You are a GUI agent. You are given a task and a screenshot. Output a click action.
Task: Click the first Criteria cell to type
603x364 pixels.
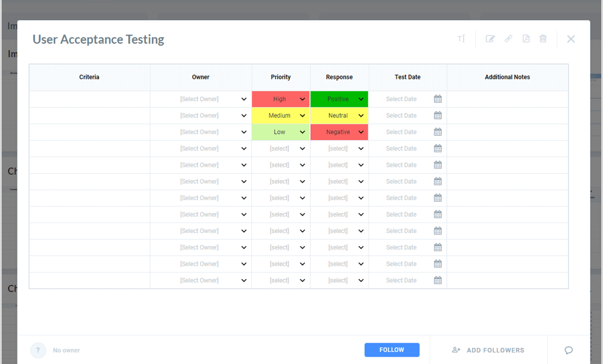[x=89, y=99]
